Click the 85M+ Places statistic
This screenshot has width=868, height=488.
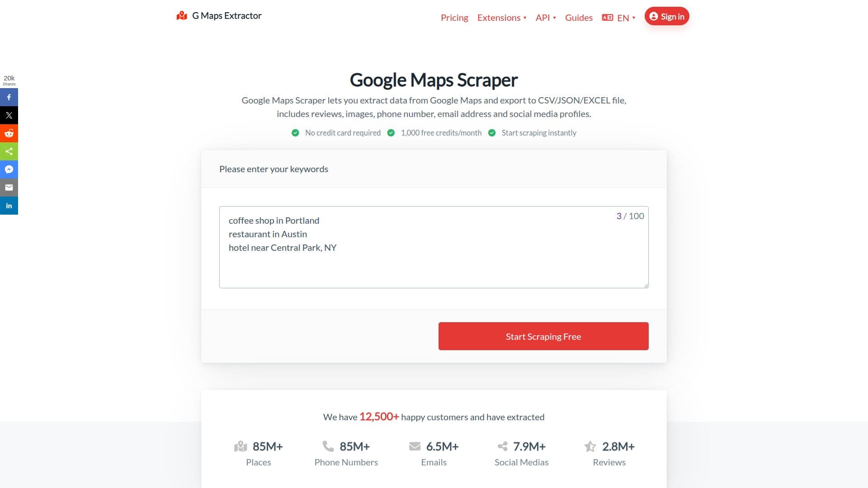pyautogui.click(x=259, y=454)
